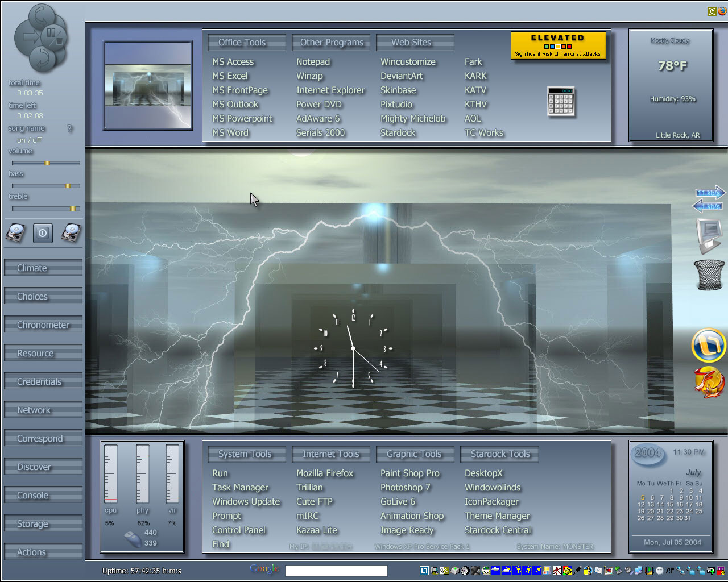Launch MS Excel
The width and height of the screenshot is (728, 582).
coord(230,76)
